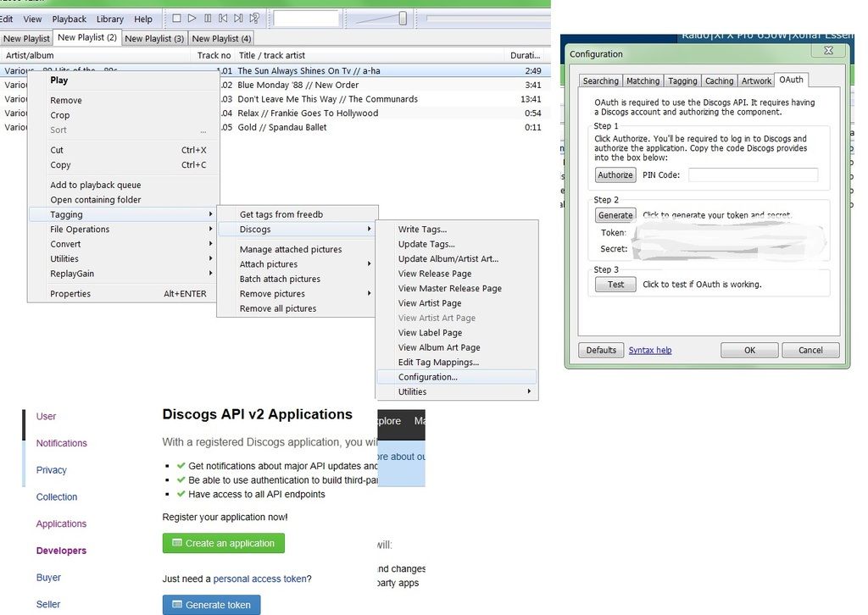The height and width of the screenshot is (615, 868).
Task: Select Blue Monday '88 // New Order track
Action: tap(298, 85)
